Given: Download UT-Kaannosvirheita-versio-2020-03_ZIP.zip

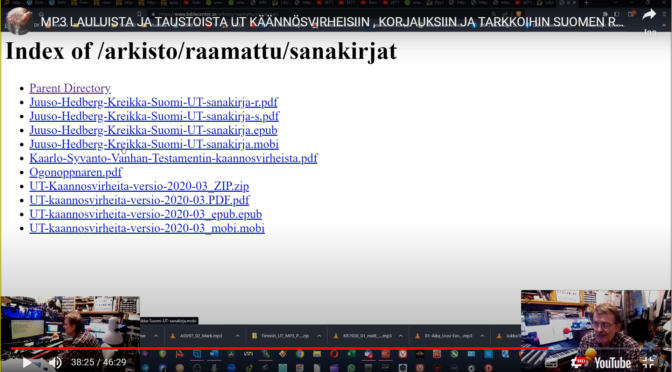Looking at the screenshot, I should [139, 186].
